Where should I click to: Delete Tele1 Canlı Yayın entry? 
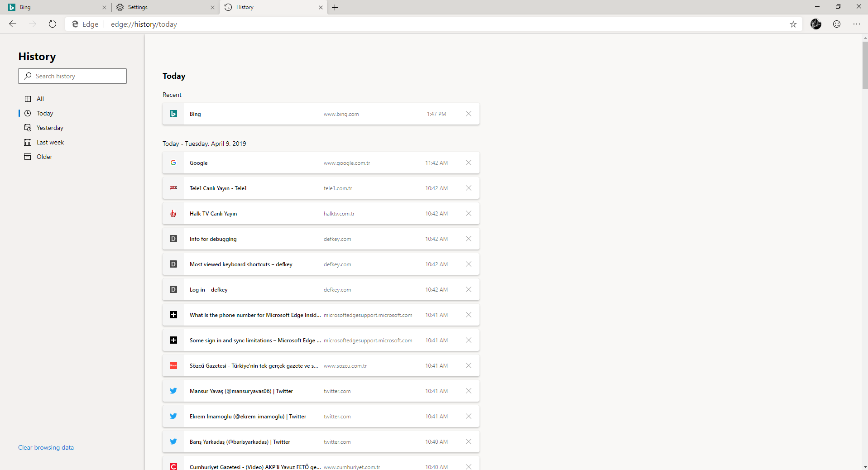point(469,188)
